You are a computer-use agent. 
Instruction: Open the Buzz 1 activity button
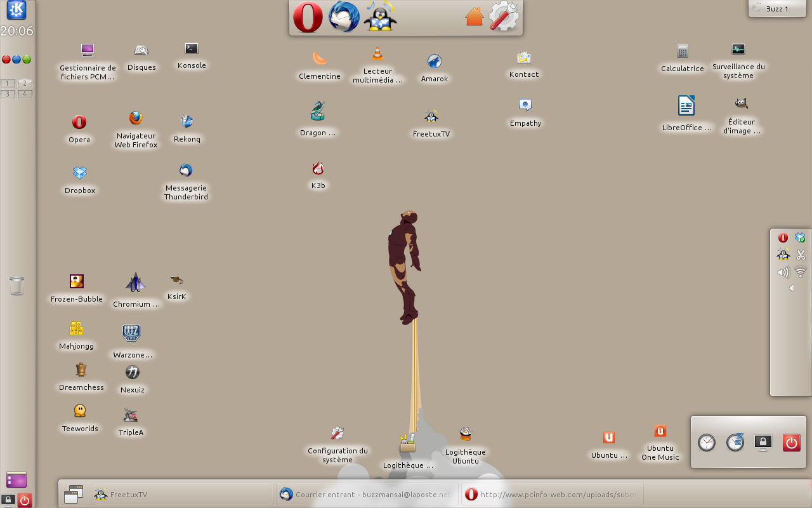pos(777,9)
